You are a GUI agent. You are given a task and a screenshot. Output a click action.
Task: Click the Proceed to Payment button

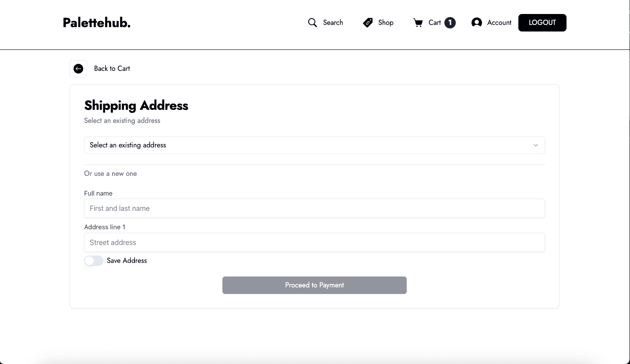[314, 285]
